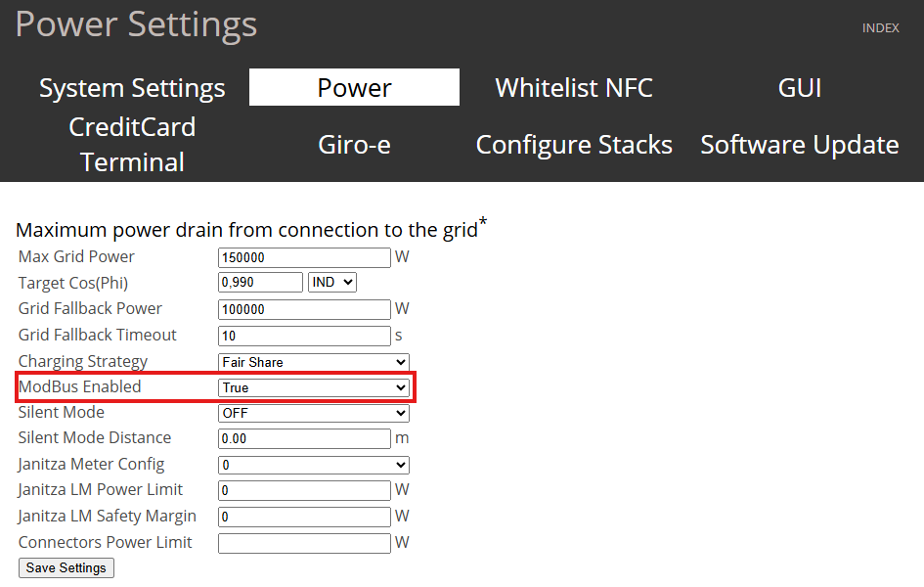The image size is (924, 587).
Task: Click the Max Grid Power field
Action: (304, 257)
